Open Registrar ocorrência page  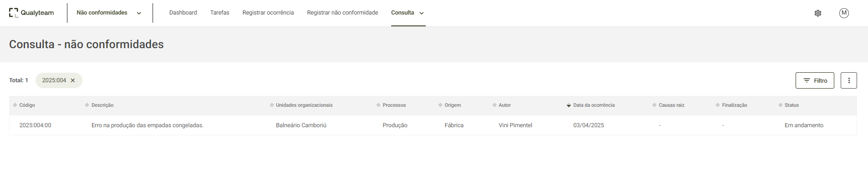tap(268, 13)
